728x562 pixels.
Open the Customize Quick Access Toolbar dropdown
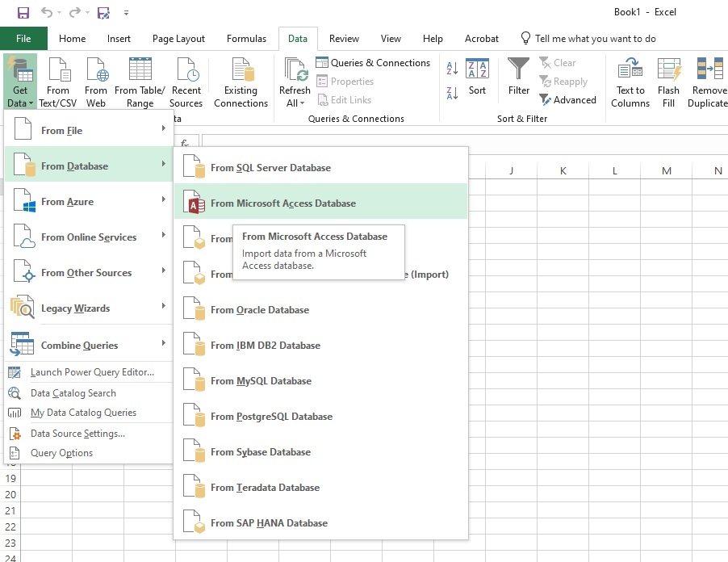tap(126, 13)
